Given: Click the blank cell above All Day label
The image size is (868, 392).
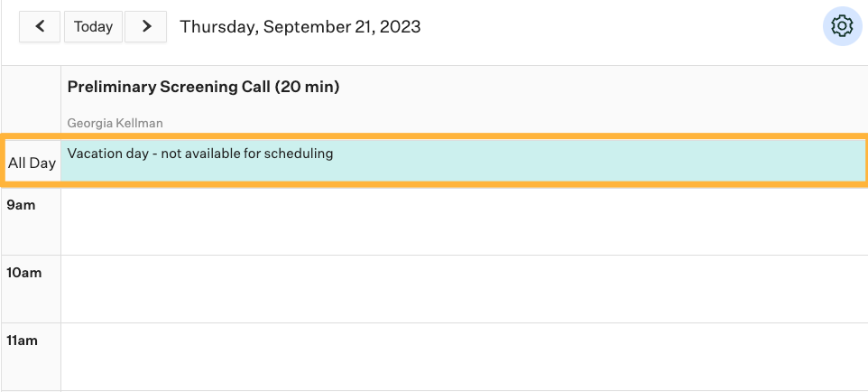Looking at the screenshot, I should [x=32, y=98].
